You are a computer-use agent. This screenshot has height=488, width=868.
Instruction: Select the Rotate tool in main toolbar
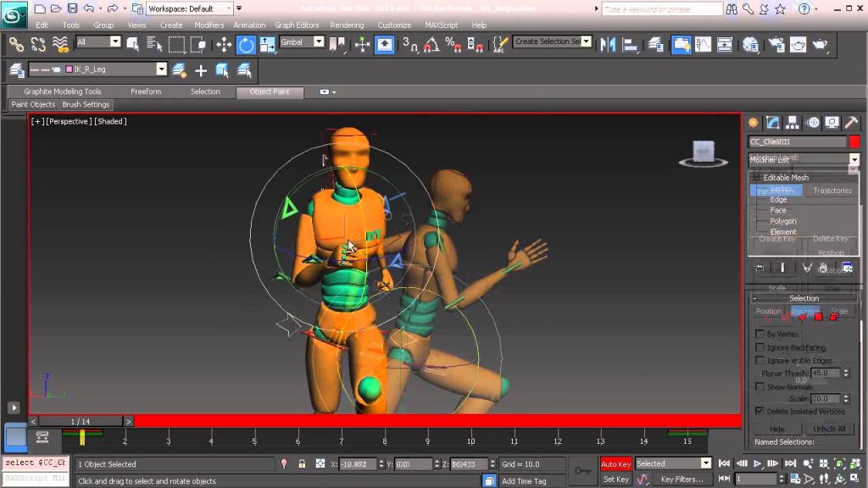pyautogui.click(x=246, y=44)
